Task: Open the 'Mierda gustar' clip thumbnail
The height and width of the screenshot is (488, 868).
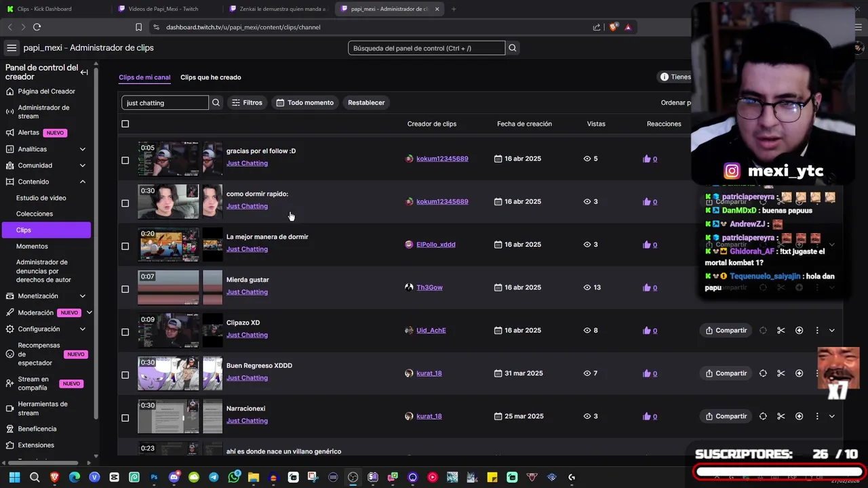Action: pyautogui.click(x=168, y=287)
